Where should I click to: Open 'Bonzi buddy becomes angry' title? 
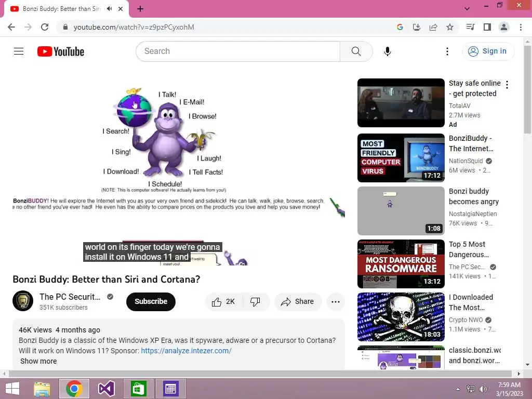(x=474, y=196)
